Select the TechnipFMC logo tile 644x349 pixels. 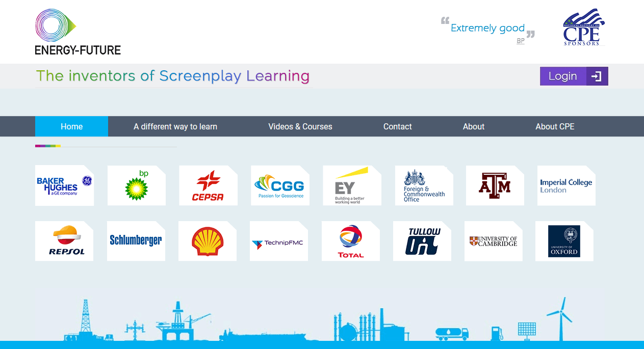click(x=279, y=241)
